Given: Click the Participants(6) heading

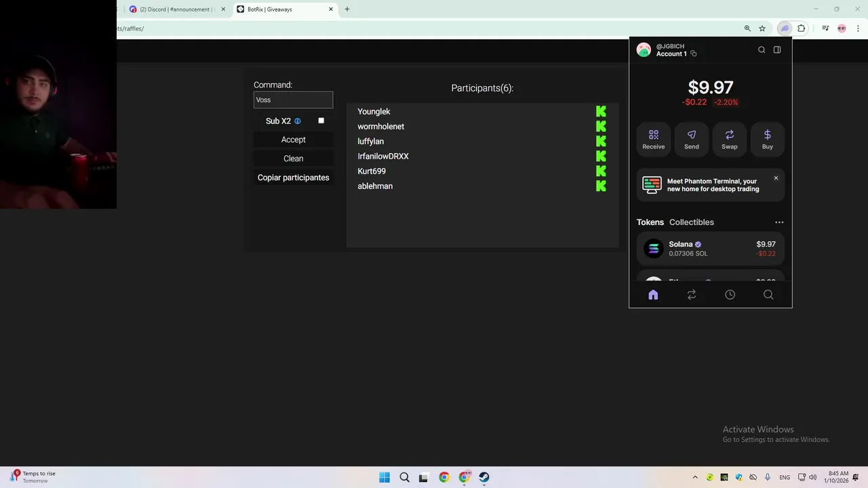Looking at the screenshot, I should [x=482, y=88].
